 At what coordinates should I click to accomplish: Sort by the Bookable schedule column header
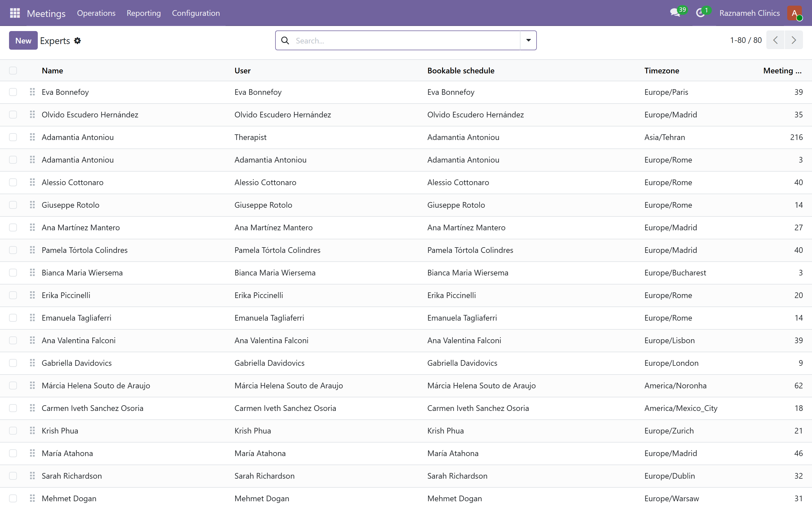[x=461, y=71]
